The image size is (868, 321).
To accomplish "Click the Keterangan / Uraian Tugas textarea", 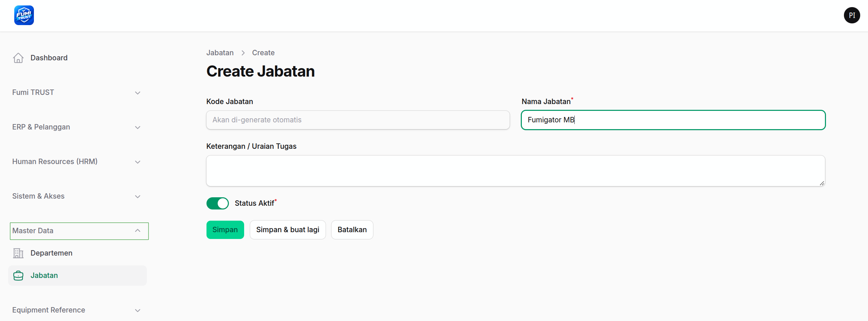I will coord(516,171).
